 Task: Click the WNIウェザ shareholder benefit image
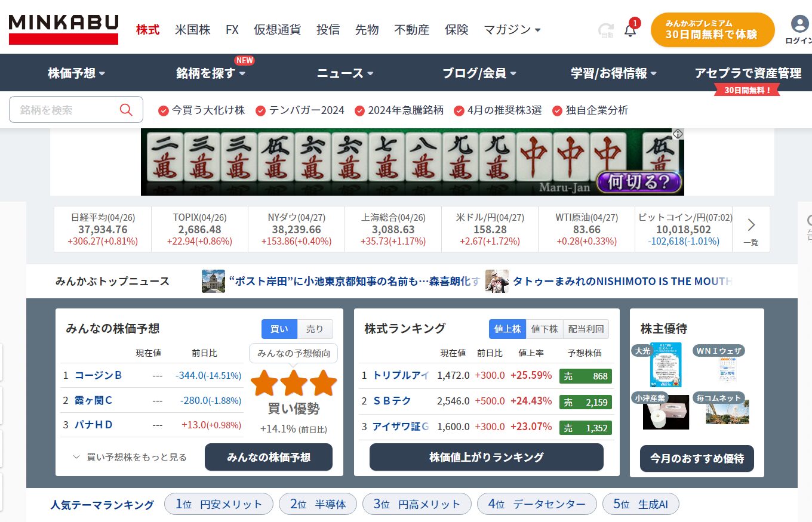coord(728,369)
